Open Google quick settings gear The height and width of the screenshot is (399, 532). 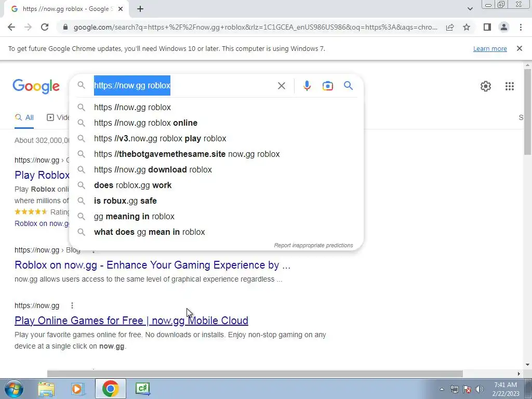pyautogui.click(x=486, y=86)
